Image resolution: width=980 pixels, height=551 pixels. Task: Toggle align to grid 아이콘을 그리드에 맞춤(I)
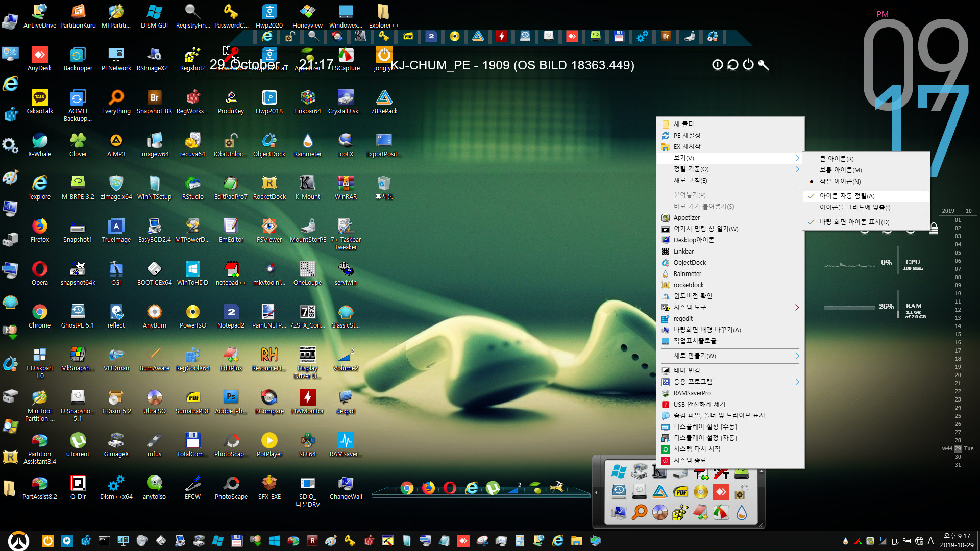pos(866,207)
